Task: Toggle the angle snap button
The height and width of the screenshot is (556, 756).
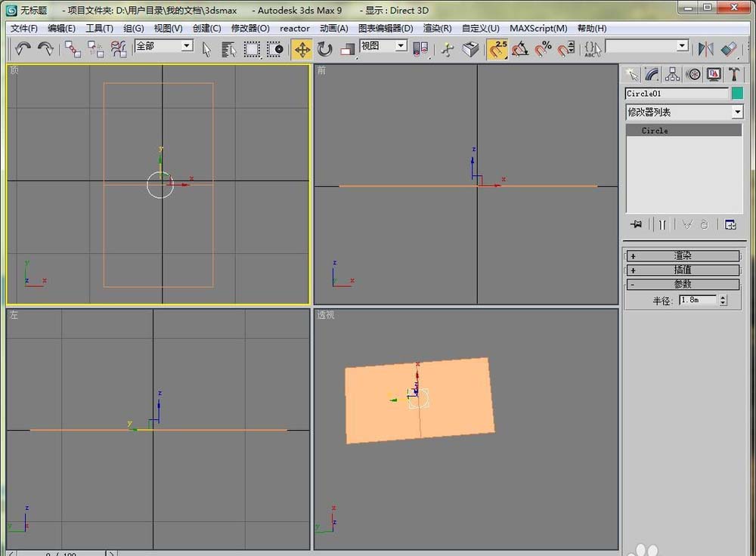Action: (x=520, y=49)
